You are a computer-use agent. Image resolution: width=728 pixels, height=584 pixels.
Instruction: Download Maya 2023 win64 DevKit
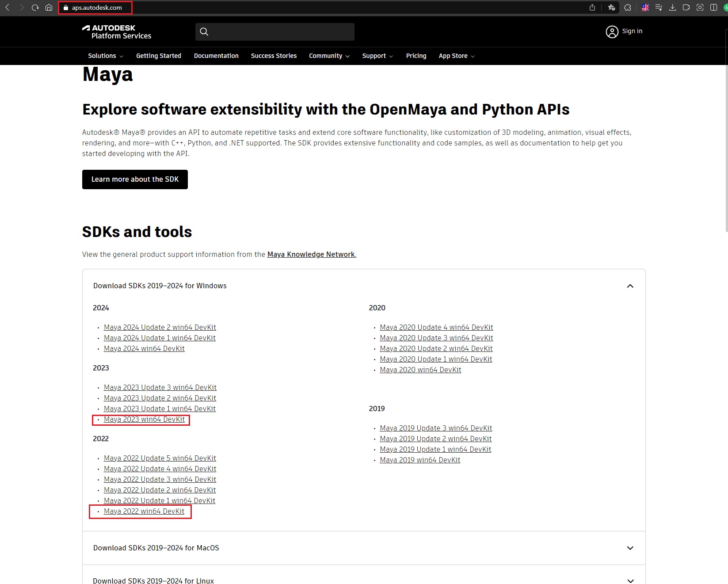click(144, 420)
